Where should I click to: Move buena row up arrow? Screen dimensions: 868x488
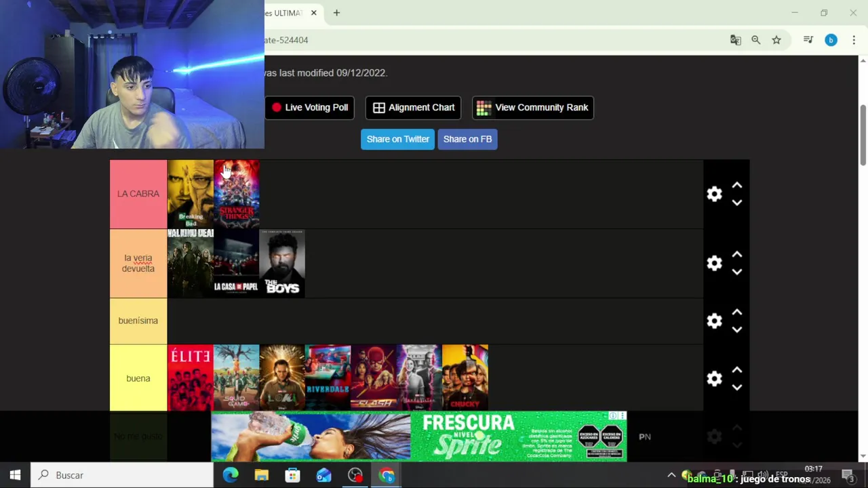click(x=737, y=370)
